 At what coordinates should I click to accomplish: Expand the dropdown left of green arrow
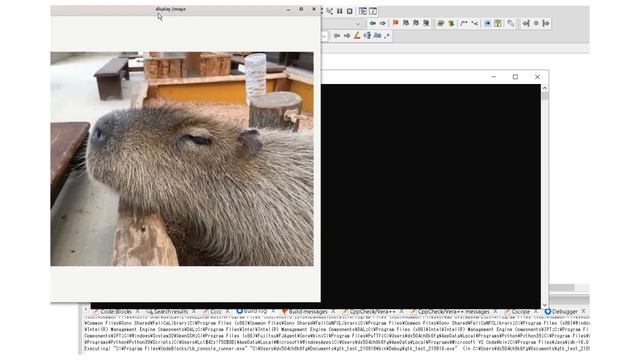pos(358,24)
